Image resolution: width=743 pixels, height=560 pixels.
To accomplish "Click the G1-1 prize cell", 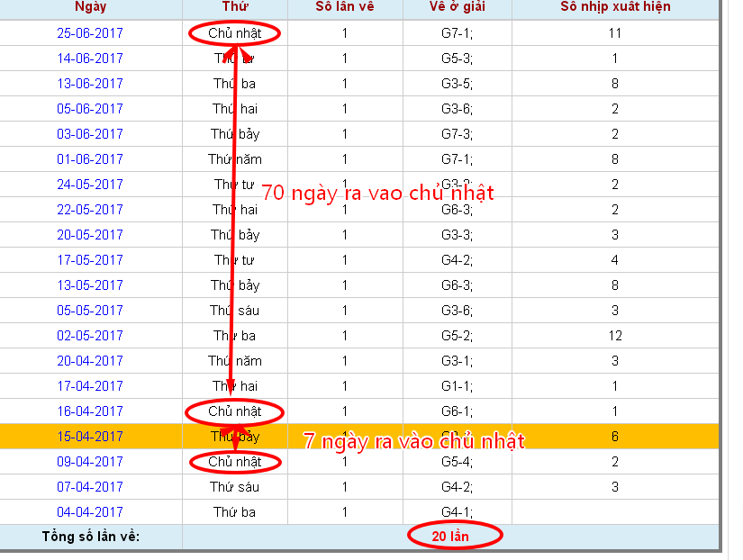I will pyautogui.click(x=458, y=386).
